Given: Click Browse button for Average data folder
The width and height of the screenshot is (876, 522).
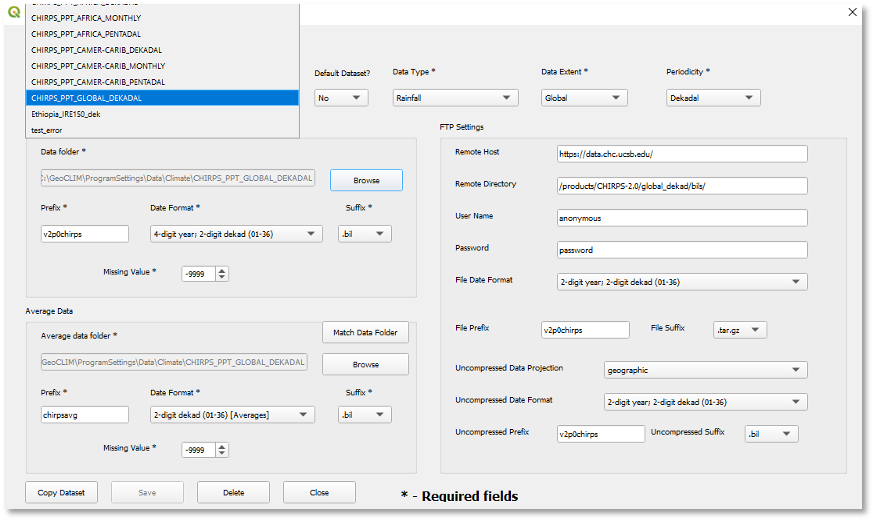Looking at the screenshot, I should coord(365,364).
